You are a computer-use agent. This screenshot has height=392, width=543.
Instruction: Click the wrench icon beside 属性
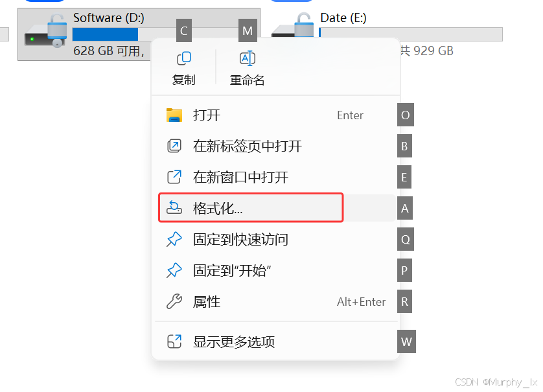click(x=174, y=301)
